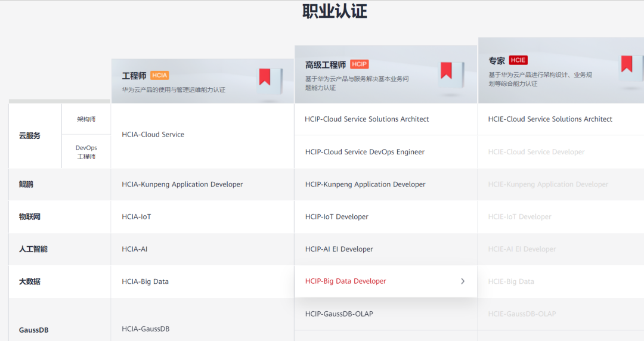
Task: Select the greyed HCIE-Cloud Service Developer entry
Action: 536,152
